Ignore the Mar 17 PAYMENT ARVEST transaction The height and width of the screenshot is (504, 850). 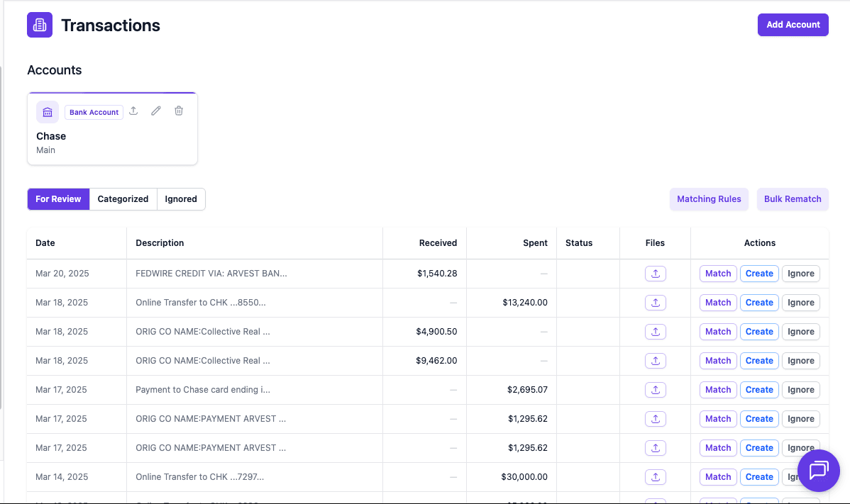(800, 418)
